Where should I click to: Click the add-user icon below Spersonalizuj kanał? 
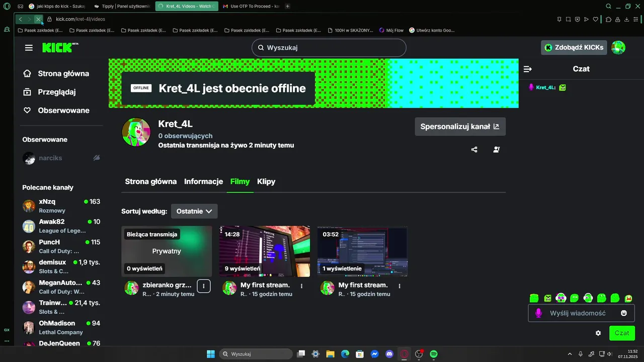[497, 149]
